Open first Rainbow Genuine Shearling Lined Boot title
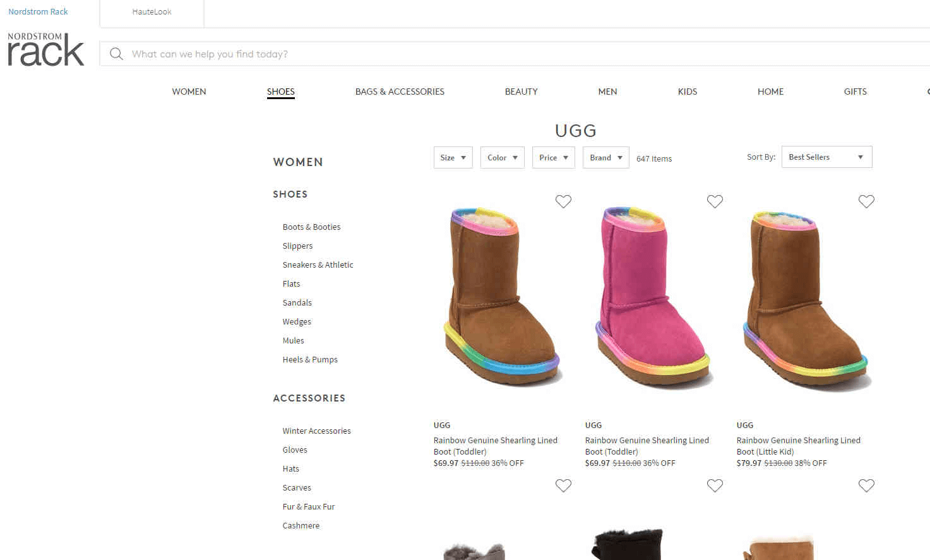930x560 pixels. tap(495, 446)
